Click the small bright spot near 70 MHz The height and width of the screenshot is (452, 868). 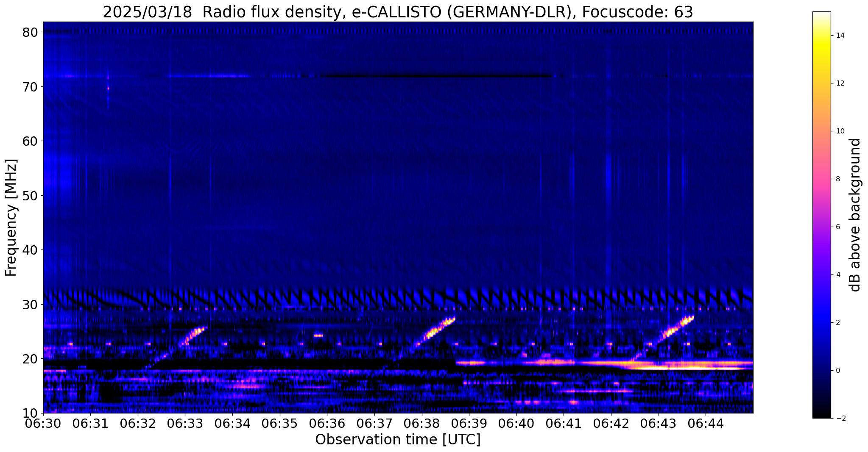[108, 89]
